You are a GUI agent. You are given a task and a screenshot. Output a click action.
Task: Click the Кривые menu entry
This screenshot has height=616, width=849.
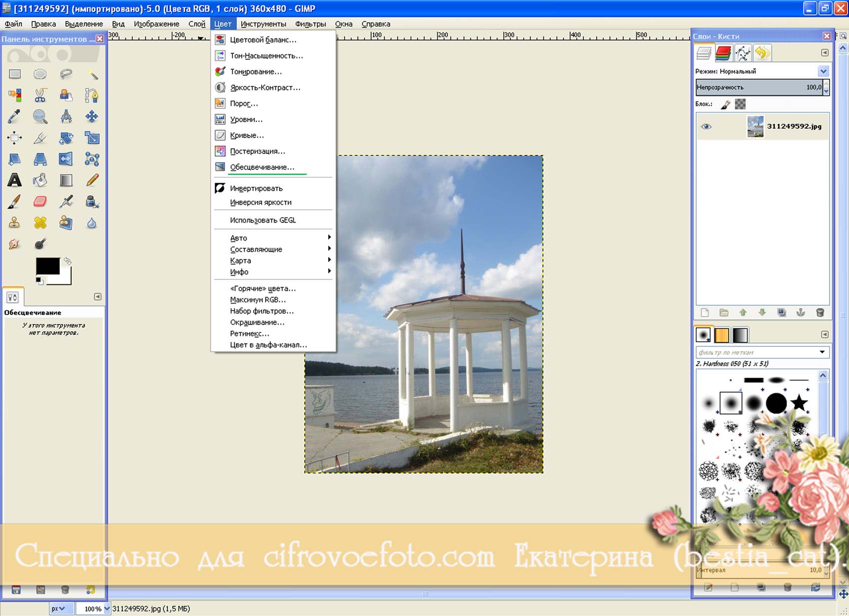pos(247,135)
